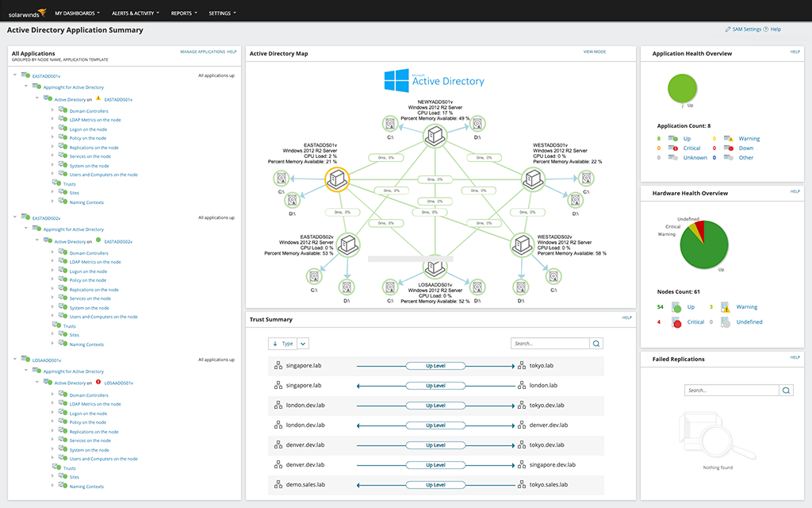Select the EASTADDS01v server node icon on map
The height and width of the screenshot is (508, 812).
pyautogui.click(x=337, y=179)
